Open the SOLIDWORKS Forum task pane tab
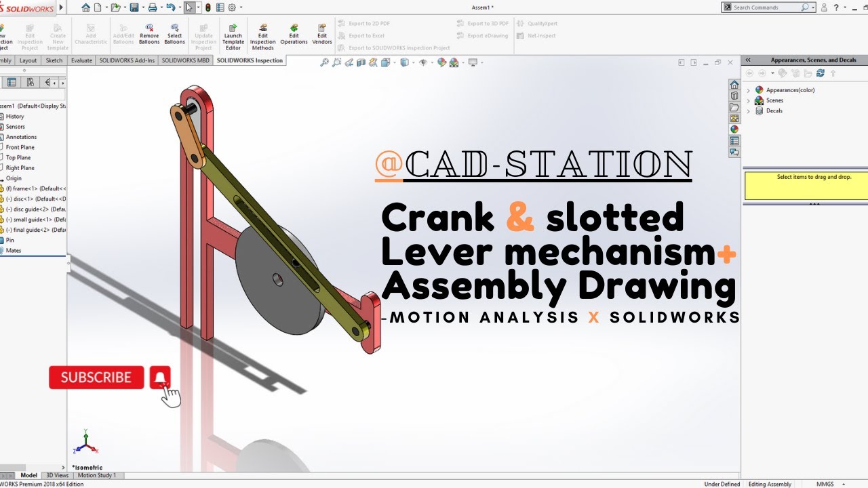This screenshot has height=488, width=868. [734, 152]
